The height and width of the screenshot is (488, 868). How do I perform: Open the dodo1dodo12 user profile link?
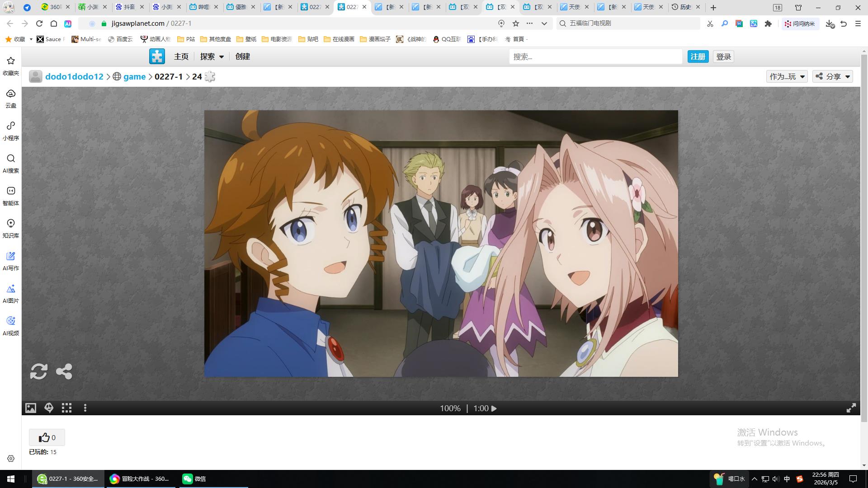click(x=74, y=76)
